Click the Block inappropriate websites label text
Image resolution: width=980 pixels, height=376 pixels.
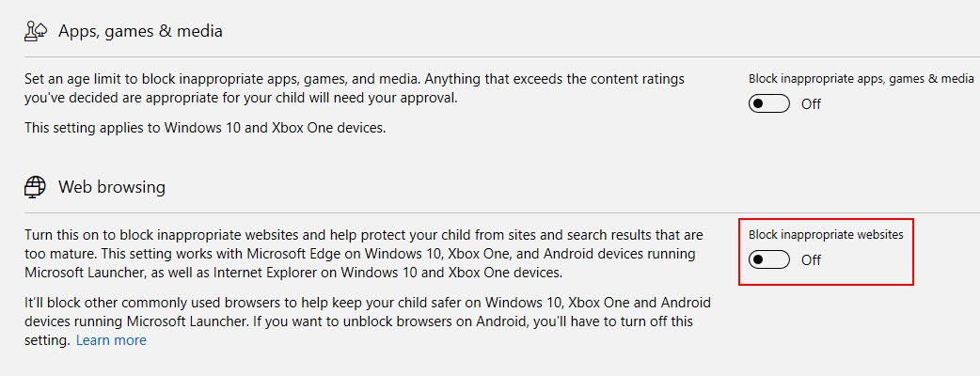coord(827,235)
